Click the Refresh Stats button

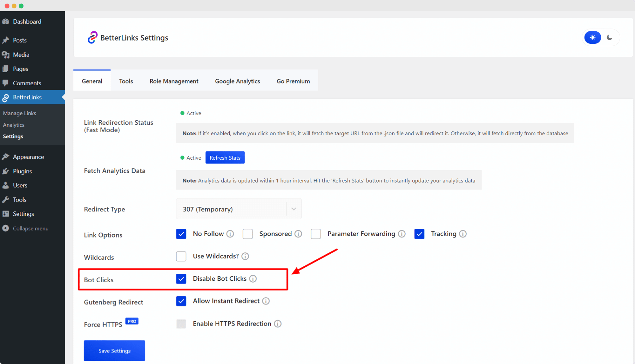[225, 158]
